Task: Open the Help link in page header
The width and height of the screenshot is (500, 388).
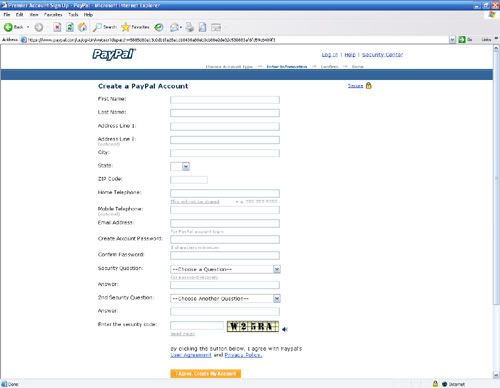Action: click(350, 55)
